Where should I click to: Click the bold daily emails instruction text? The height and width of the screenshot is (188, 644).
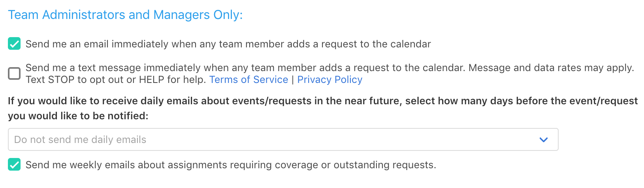[x=322, y=101]
